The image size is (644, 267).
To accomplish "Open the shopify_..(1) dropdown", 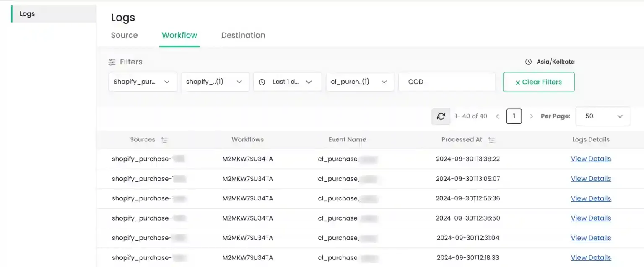I will pos(216,82).
